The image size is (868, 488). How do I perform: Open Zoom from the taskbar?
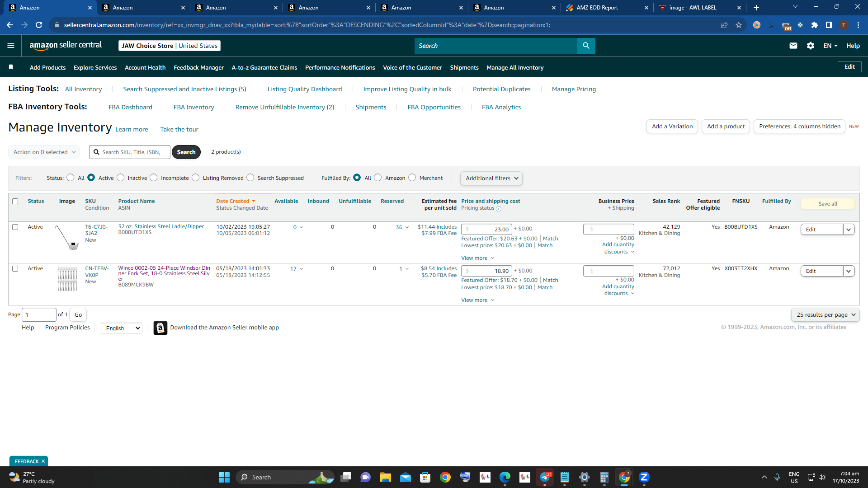tap(644, 477)
